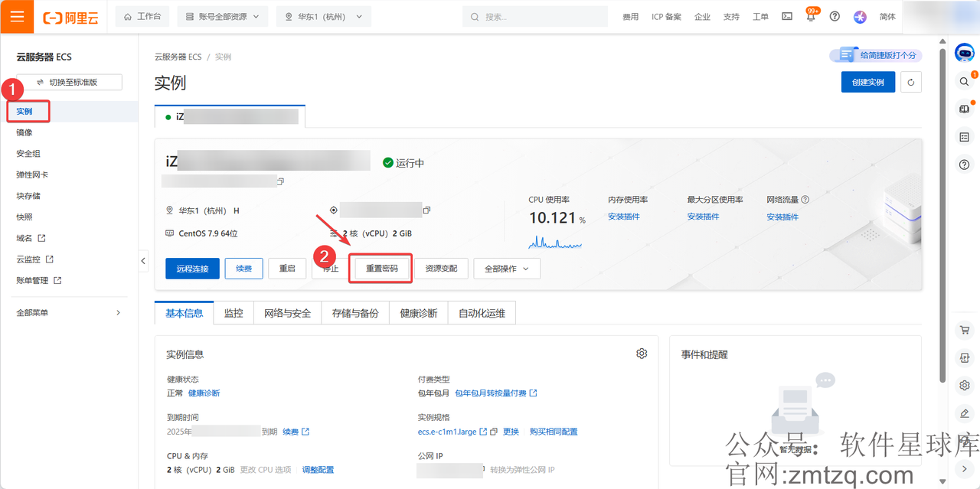Screen dimensions: 980x489
Task: Open shopping cart in right sidebar
Action: point(965,330)
